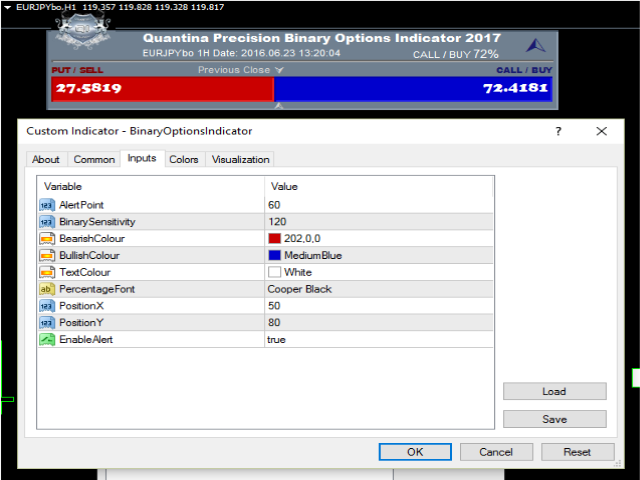Click the White colour swatch
Screen dimensions: 640x480
(x=275, y=272)
